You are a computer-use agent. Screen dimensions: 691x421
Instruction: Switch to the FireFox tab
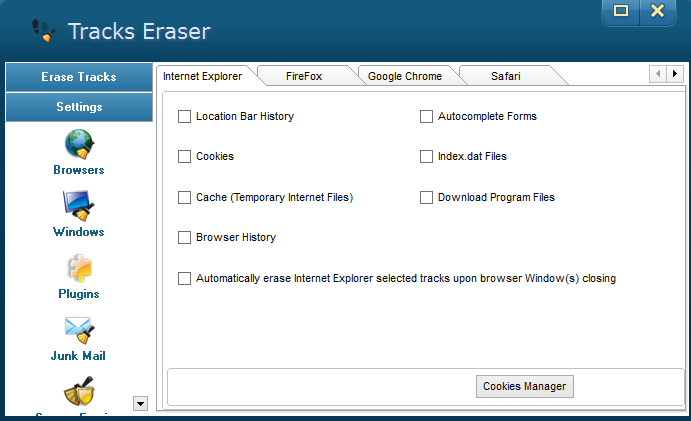click(304, 76)
